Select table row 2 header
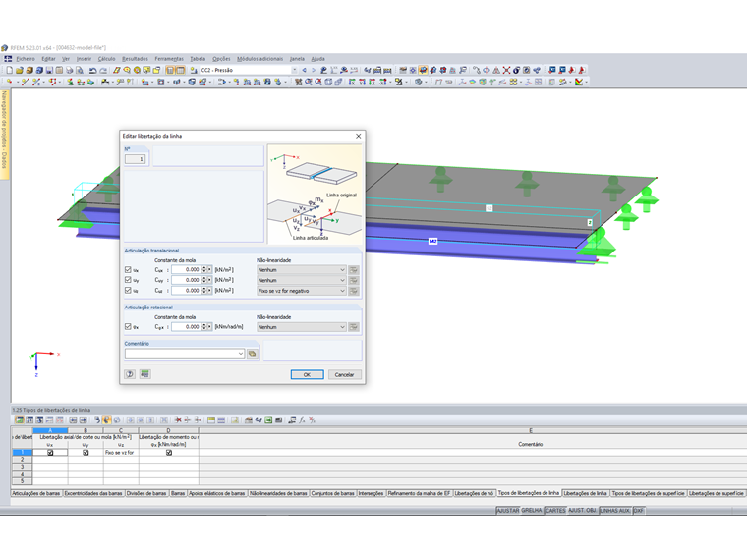This screenshot has height=560, width=747. [22, 460]
